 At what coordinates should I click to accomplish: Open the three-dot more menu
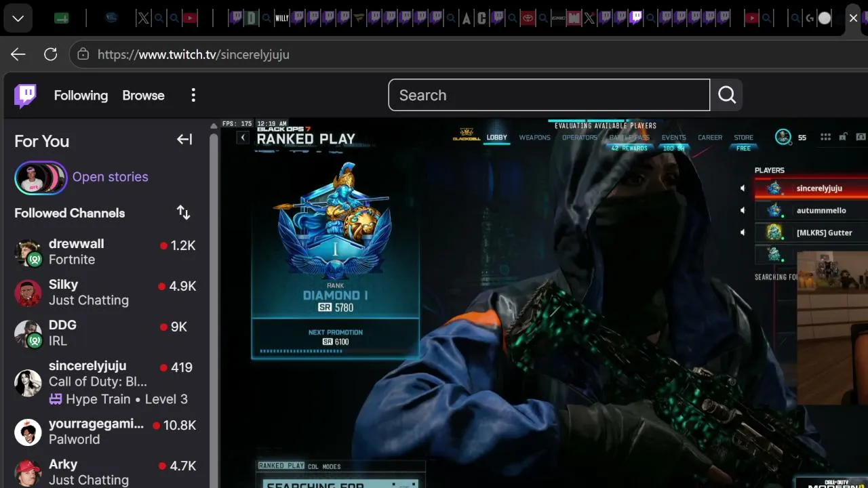pos(193,96)
